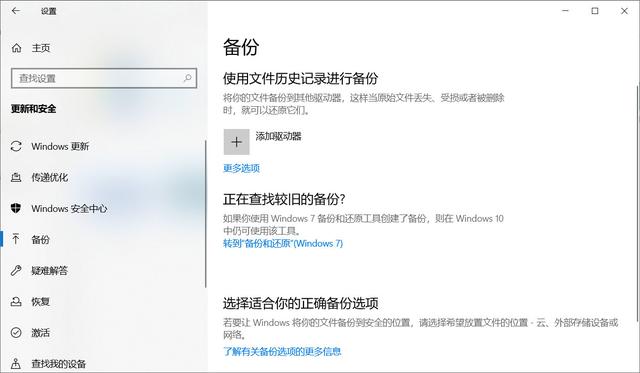Click the 备份 page title
640x373 pixels.
(x=241, y=47)
